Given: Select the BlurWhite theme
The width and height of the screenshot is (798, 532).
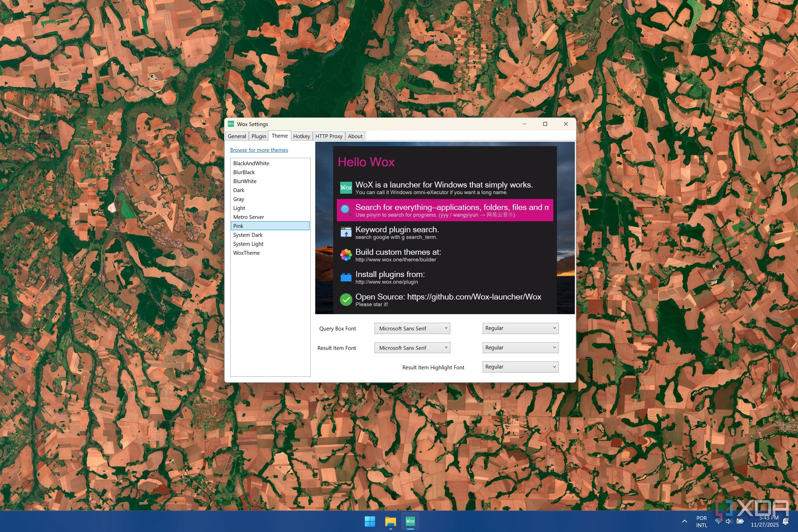Looking at the screenshot, I should pyautogui.click(x=270, y=181).
